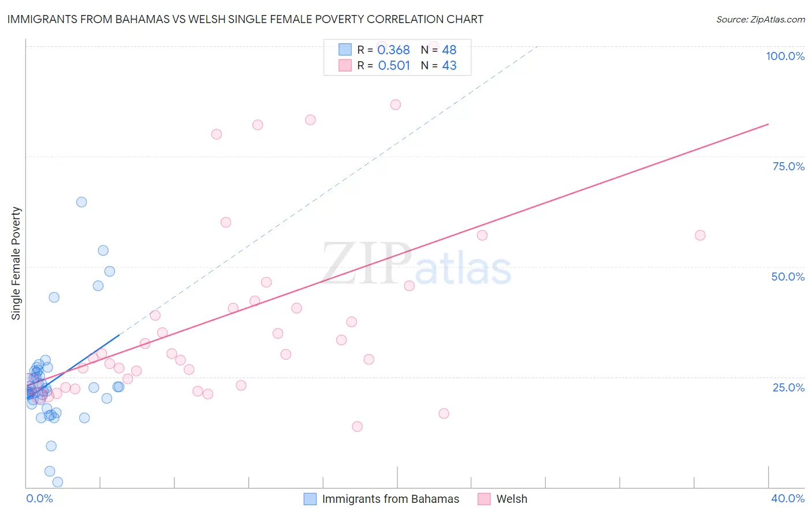Click the chart title text
Viewport: 812px width, 515px height.
pyautogui.click(x=245, y=19)
